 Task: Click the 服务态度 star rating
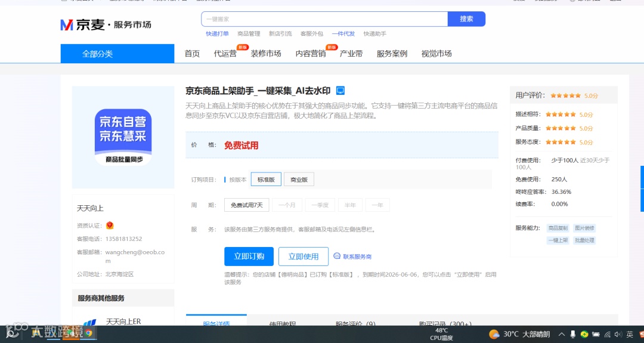561,142
